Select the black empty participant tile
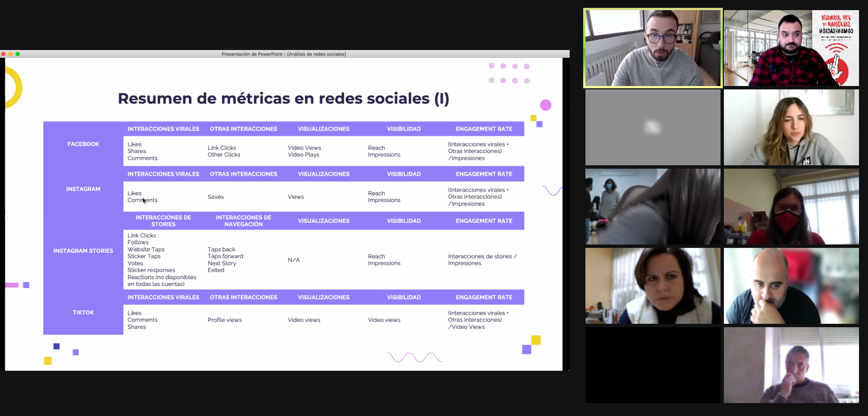868x416 pixels. click(x=652, y=365)
